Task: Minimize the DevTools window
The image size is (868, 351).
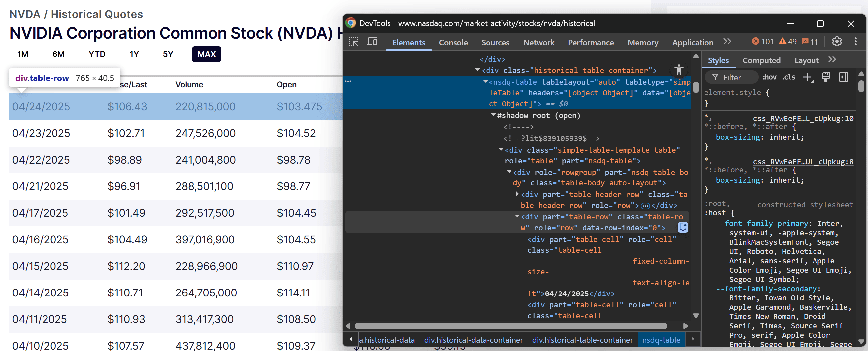Action: point(790,23)
